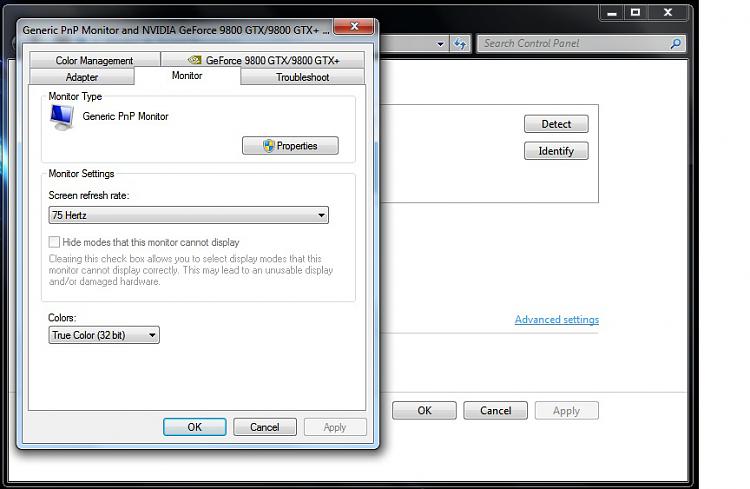
Task: Click Apply in the Screen Resolution window
Action: coord(566,411)
